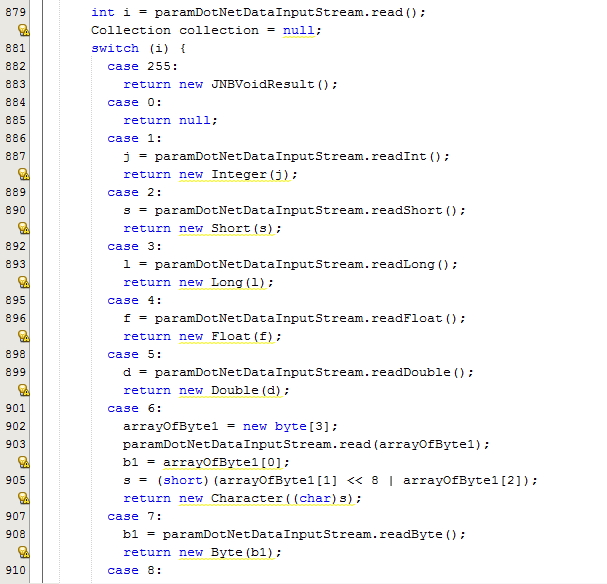607x584 pixels.
Task: Click 'arrayOfByte1[2]' on the shift expression line
Action: click(x=463, y=480)
